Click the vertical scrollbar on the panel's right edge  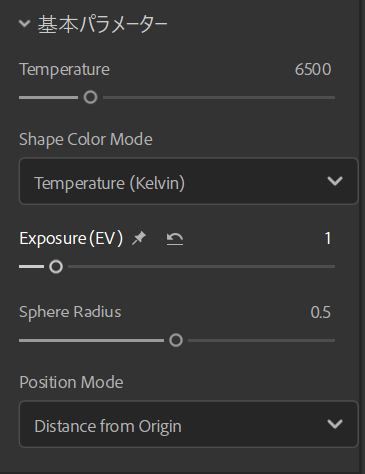[362, 237]
